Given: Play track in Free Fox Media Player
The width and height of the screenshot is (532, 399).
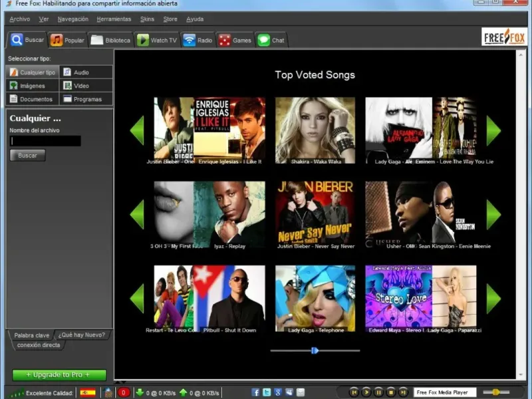Looking at the screenshot, I should pos(366,392).
